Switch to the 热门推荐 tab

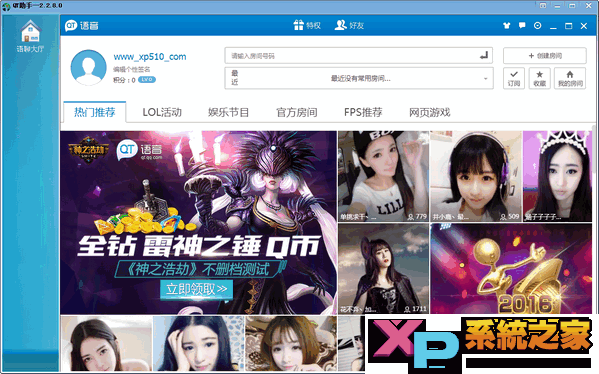coord(95,112)
